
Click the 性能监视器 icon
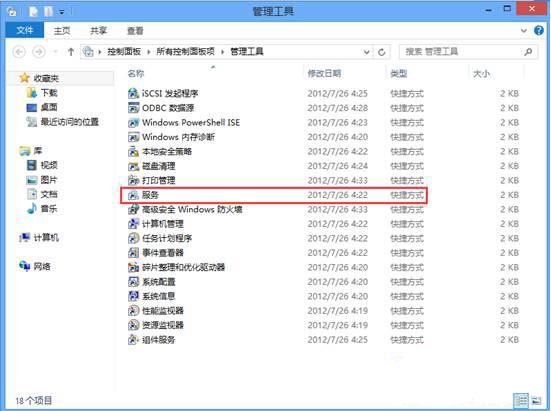pos(134,311)
